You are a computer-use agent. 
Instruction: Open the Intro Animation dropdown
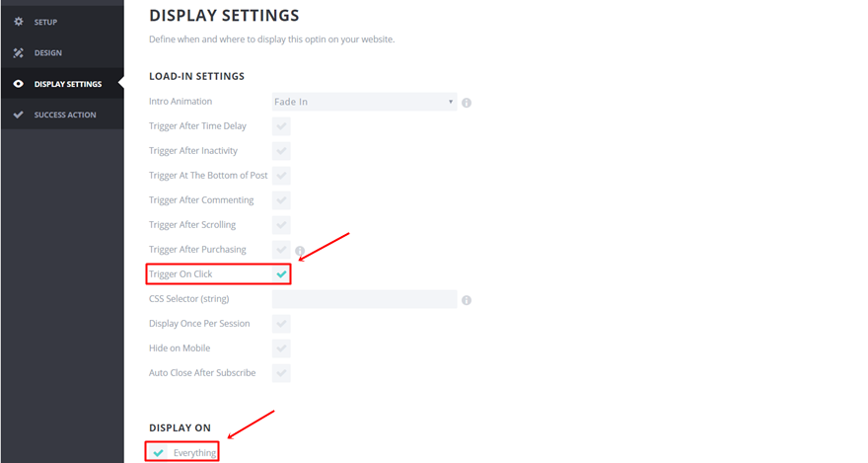364,102
